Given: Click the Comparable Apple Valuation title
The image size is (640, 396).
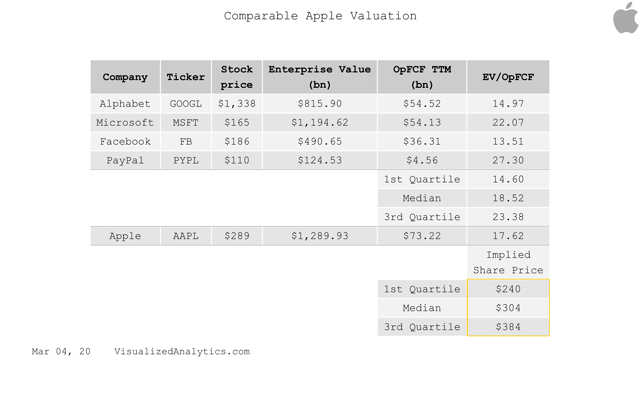Looking at the screenshot, I should click(x=320, y=16).
